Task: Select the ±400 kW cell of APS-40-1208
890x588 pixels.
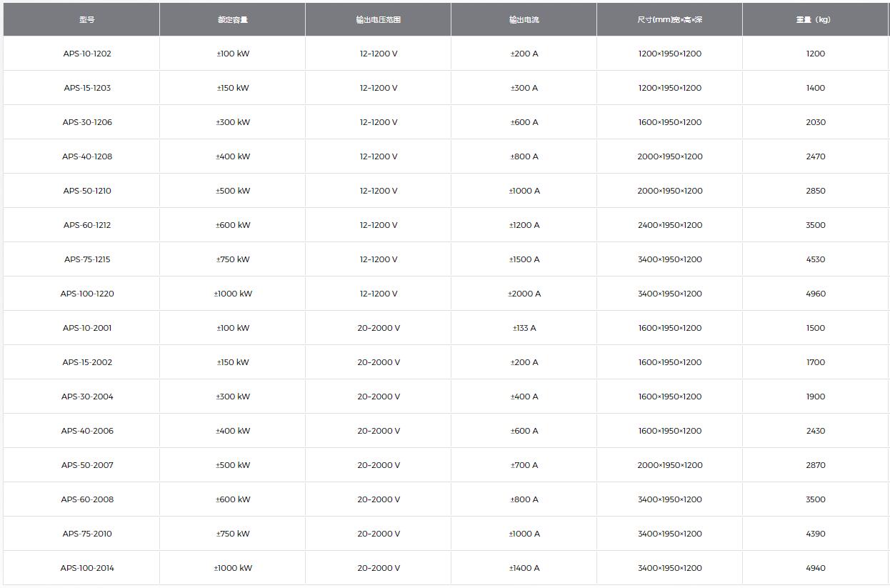Action: tap(233, 156)
